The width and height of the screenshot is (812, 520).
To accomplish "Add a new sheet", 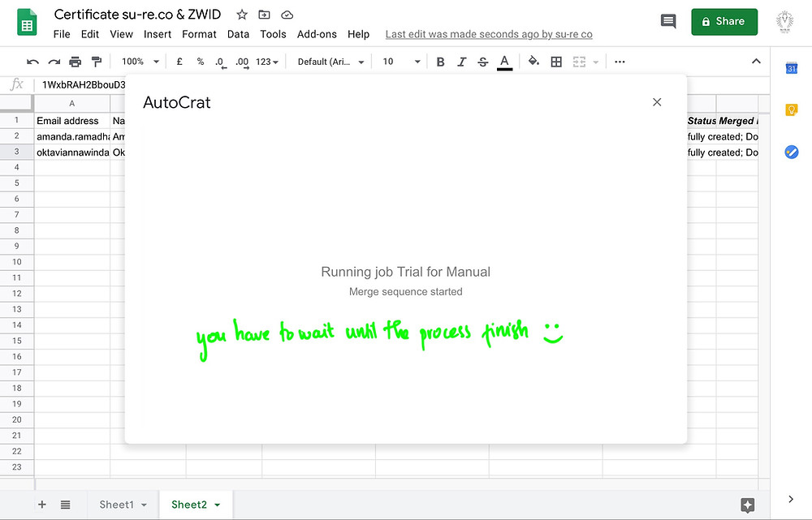I will 42,505.
